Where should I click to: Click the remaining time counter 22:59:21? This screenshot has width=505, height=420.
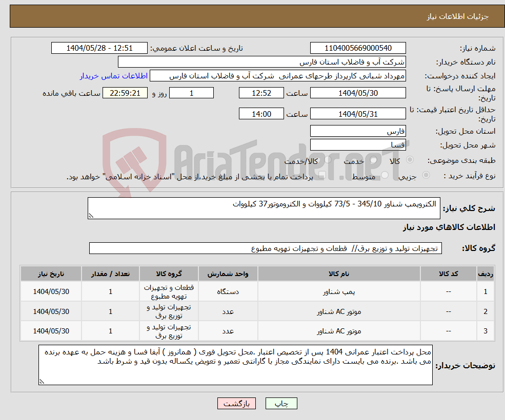124,93
